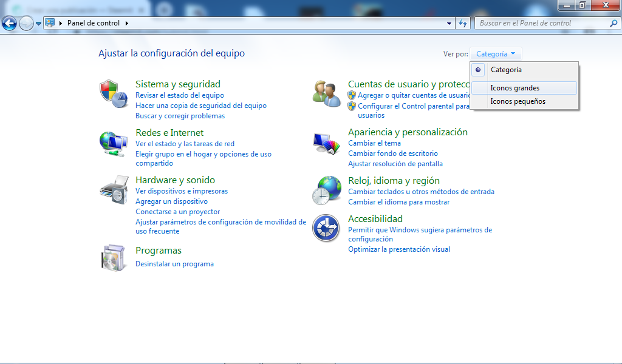
Task: Open Reloj, idioma y región category
Action: 394,181
